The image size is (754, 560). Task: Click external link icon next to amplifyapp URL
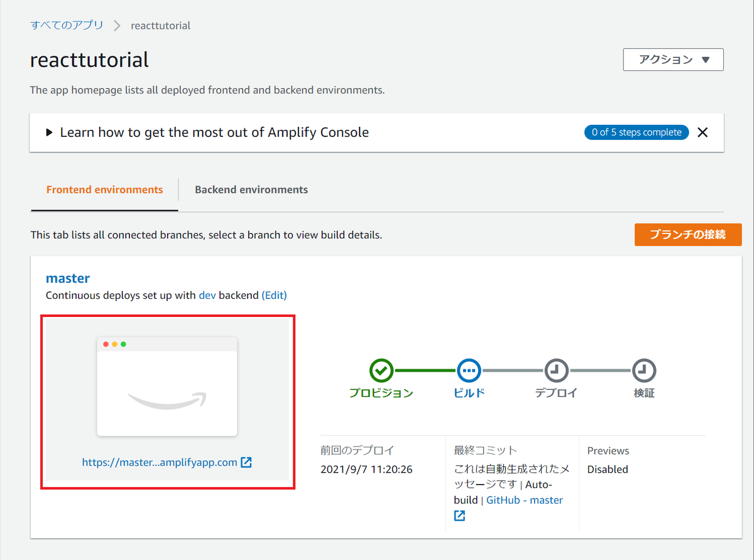coord(246,463)
